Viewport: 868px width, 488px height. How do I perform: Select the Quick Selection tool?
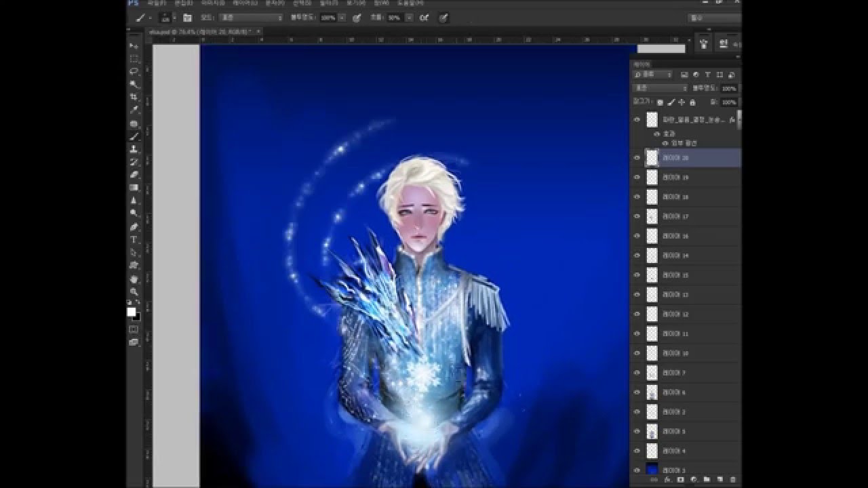pyautogui.click(x=134, y=85)
